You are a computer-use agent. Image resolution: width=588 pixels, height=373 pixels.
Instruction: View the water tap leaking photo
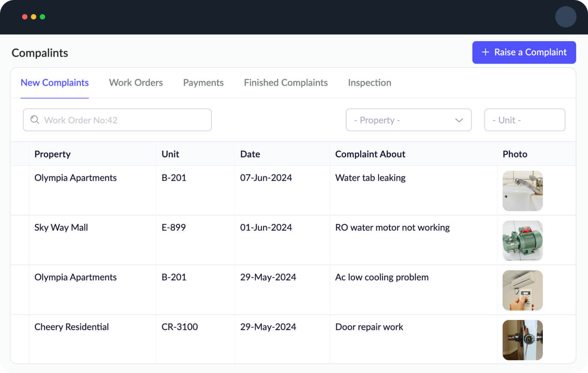pos(523,190)
